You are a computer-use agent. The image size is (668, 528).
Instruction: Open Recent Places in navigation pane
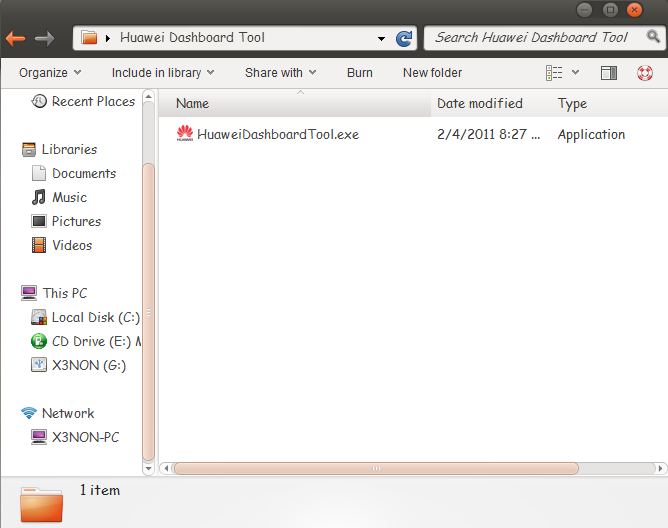click(x=93, y=101)
